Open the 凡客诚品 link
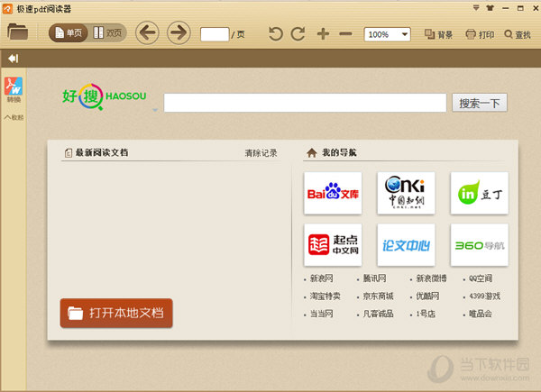The image size is (541, 392). (378, 314)
